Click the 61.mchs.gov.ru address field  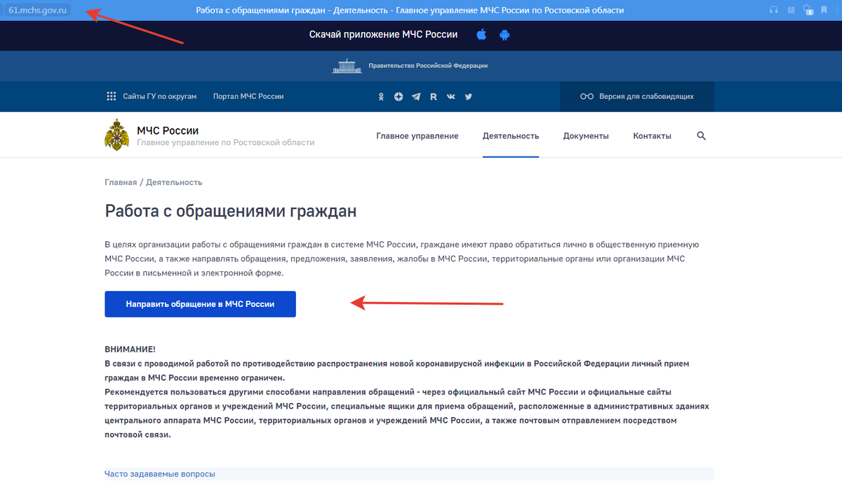point(37,10)
